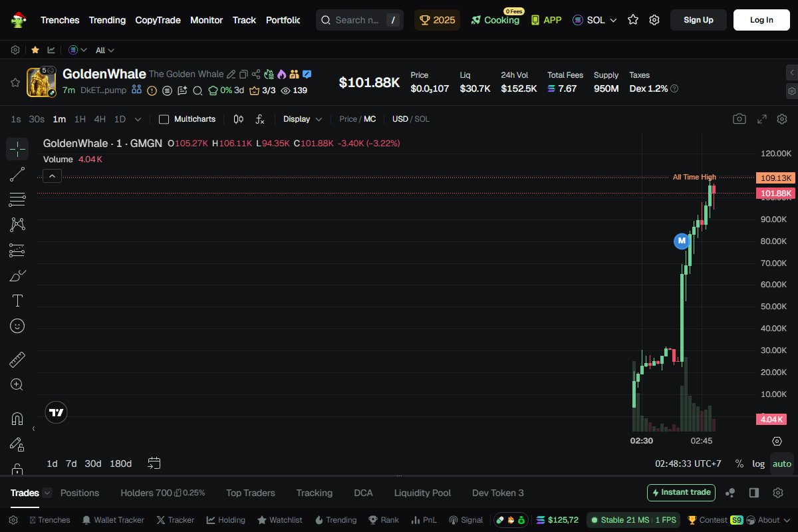Select the crosshair cursor tool
Screen dimensions: 798x532
point(17,149)
